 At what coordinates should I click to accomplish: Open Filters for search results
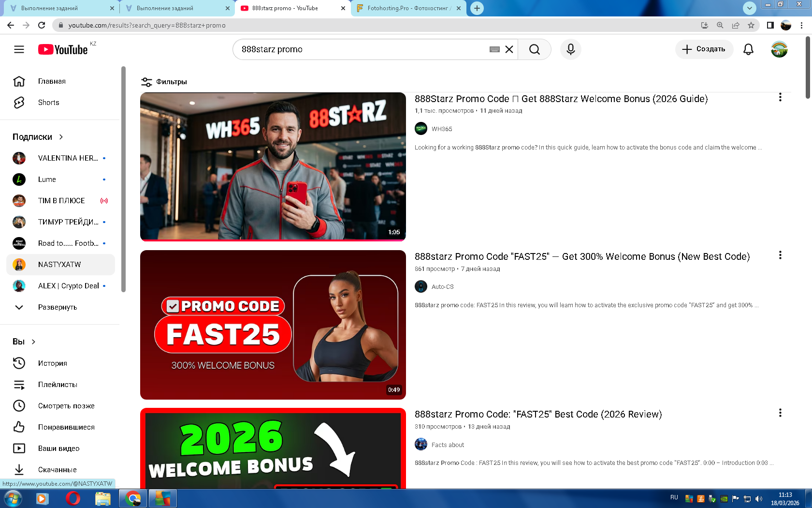point(164,82)
